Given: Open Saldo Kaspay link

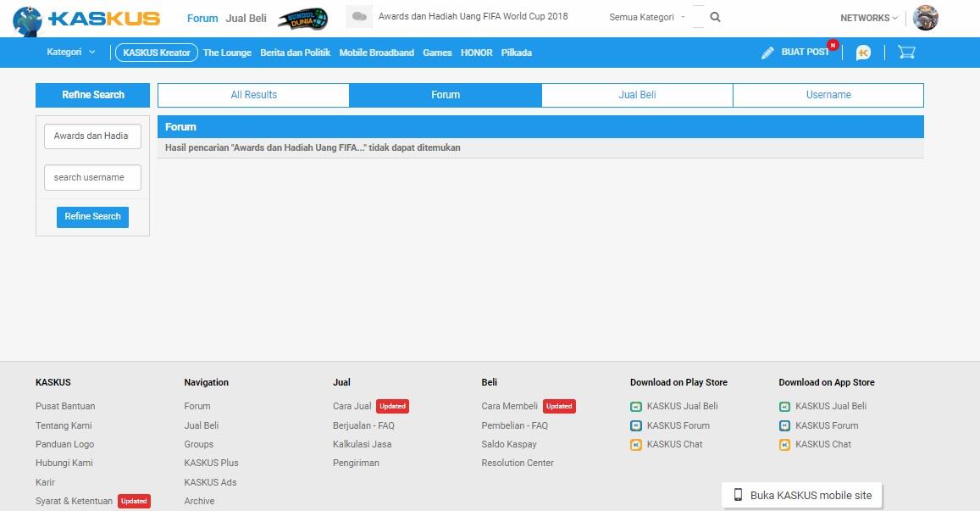Looking at the screenshot, I should [x=509, y=445].
